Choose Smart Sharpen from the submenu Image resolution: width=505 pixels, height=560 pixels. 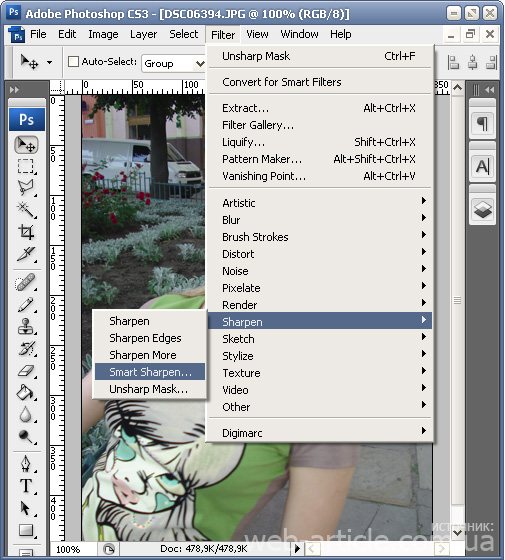[x=150, y=372]
